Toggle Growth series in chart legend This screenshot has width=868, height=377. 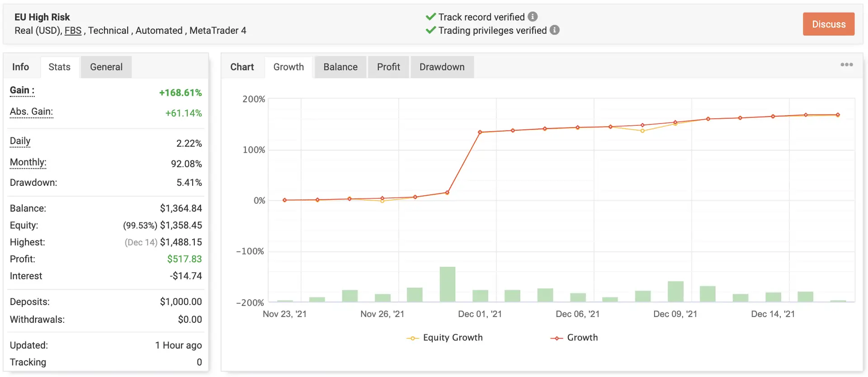click(574, 338)
